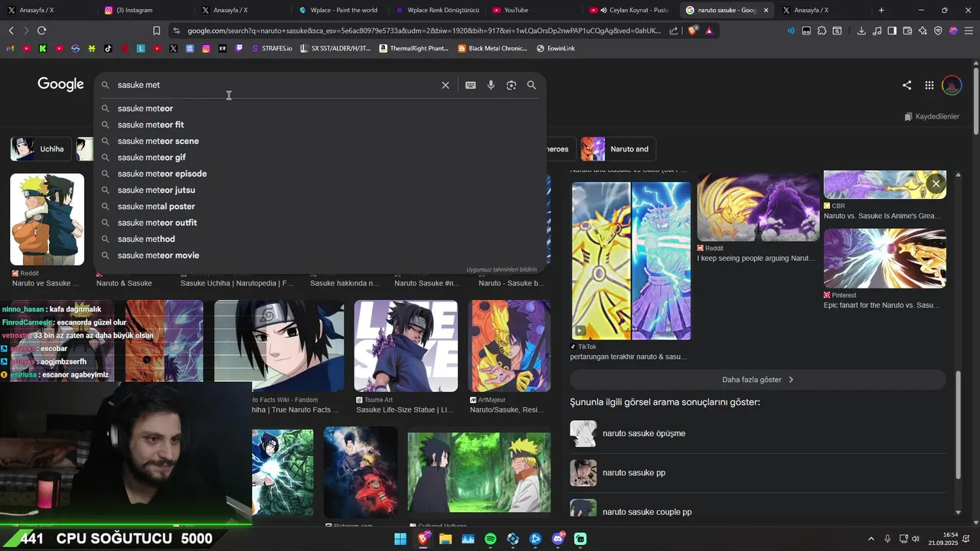Select suggestion "sasuke metal poster"

coord(320,207)
